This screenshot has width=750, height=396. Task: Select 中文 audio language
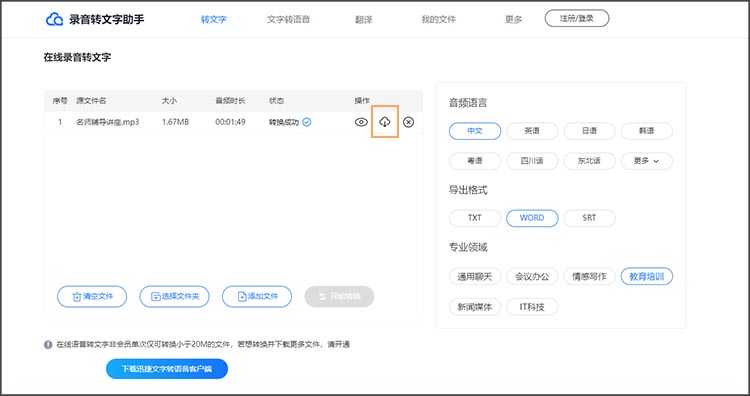(x=475, y=131)
